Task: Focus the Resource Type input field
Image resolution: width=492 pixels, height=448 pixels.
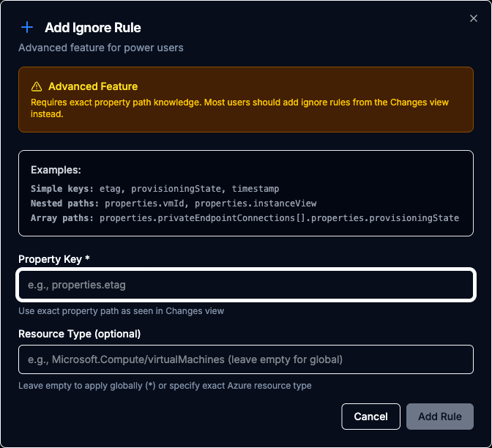Action: 246,359
